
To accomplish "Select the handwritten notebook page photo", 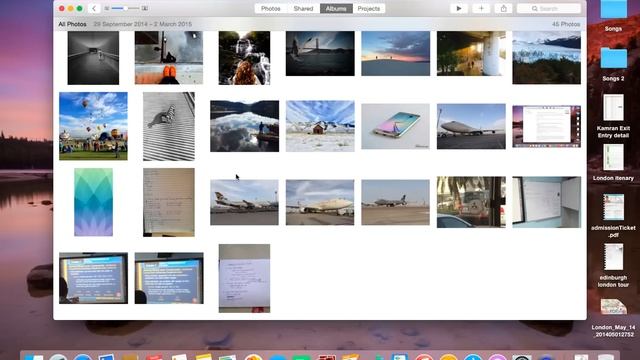I will click(x=169, y=202).
